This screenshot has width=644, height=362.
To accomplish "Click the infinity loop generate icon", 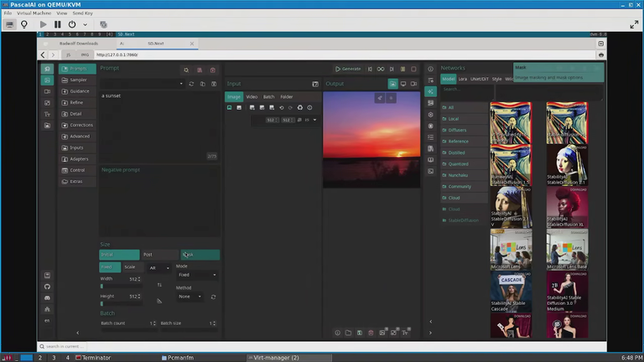I will click(381, 69).
